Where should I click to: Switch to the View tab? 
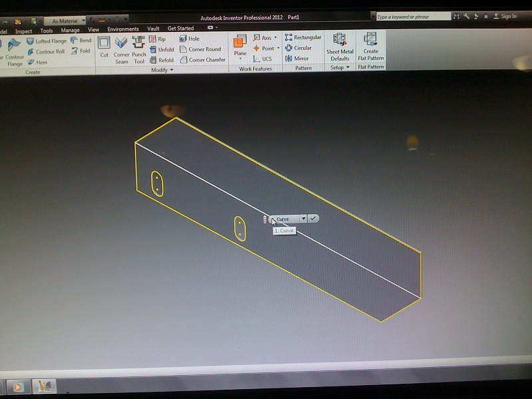93,30
